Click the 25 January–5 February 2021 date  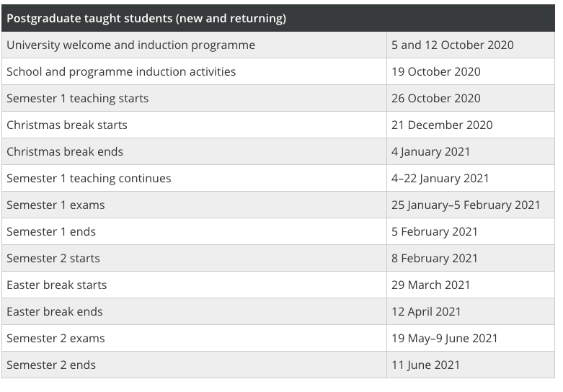tap(466, 205)
